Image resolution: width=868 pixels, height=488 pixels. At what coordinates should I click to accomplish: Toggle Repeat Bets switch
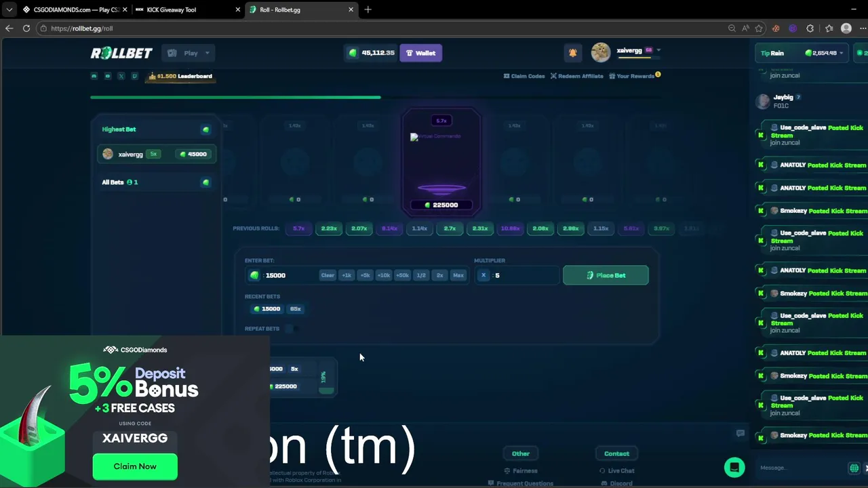click(292, 329)
